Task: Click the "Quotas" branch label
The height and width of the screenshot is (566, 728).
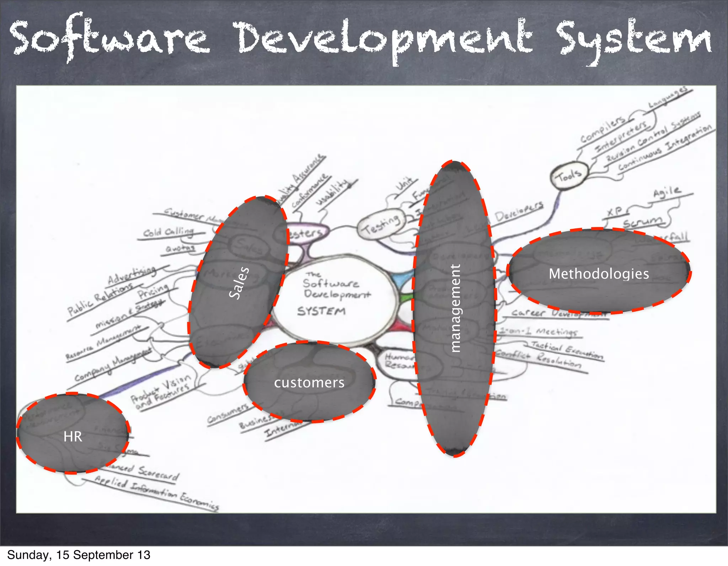Action: point(181,248)
